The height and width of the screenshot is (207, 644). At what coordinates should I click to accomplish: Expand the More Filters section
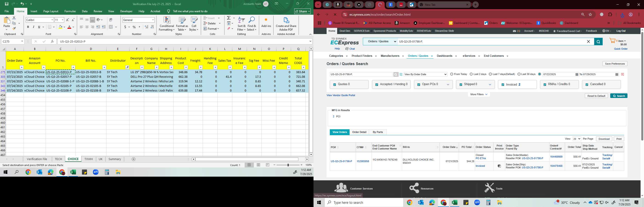pos(479,95)
